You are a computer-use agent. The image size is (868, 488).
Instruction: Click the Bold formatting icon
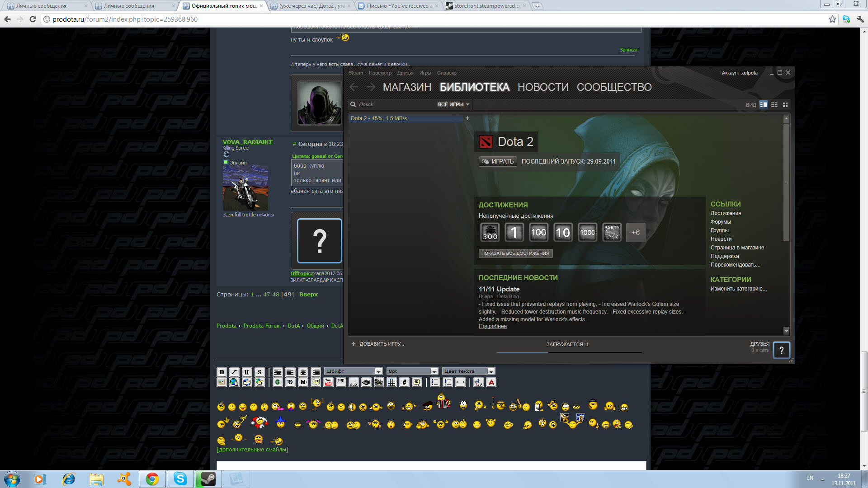click(222, 372)
